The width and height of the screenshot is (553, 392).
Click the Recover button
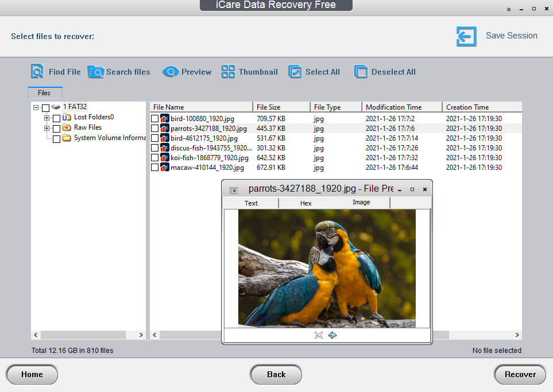520,374
